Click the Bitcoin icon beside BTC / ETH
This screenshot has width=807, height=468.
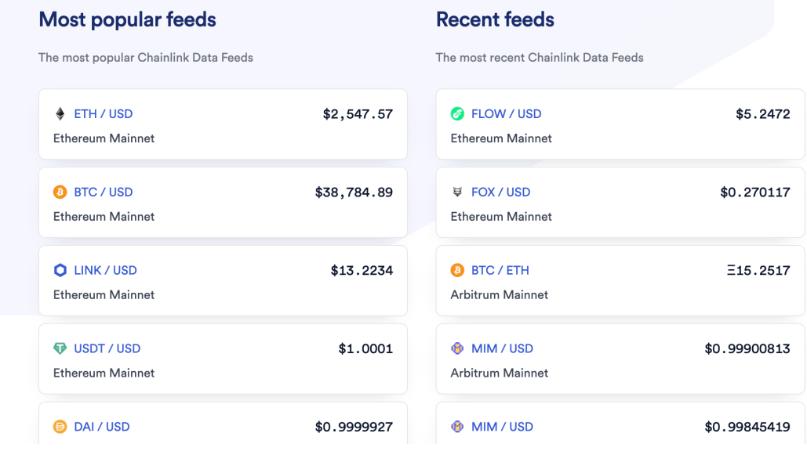point(457,270)
